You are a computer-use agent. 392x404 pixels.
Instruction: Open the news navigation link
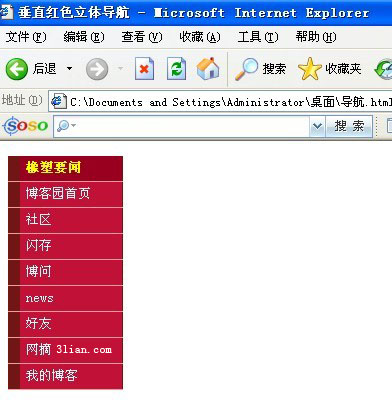click(65, 298)
